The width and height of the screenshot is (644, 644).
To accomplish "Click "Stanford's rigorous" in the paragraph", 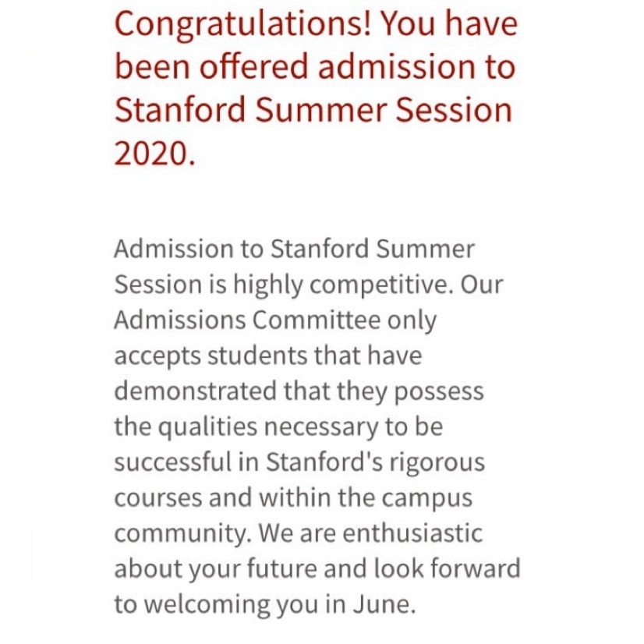I will pos(375,463).
